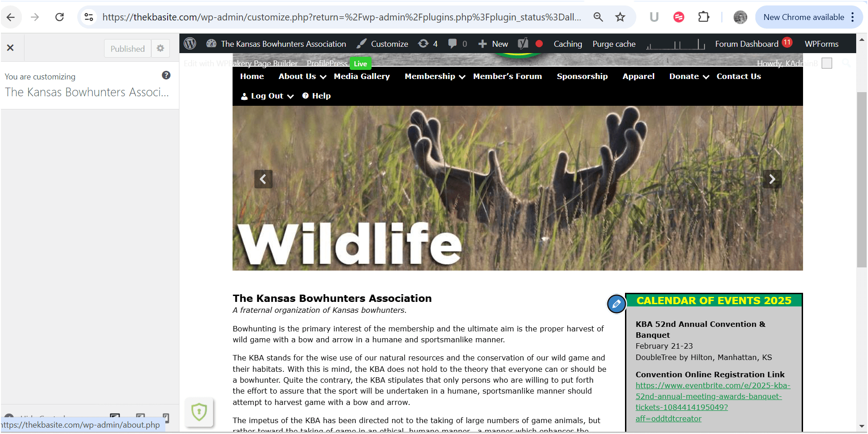Close the Customizer with X button
The image size is (868, 434).
pyautogui.click(x=10, y=48)
